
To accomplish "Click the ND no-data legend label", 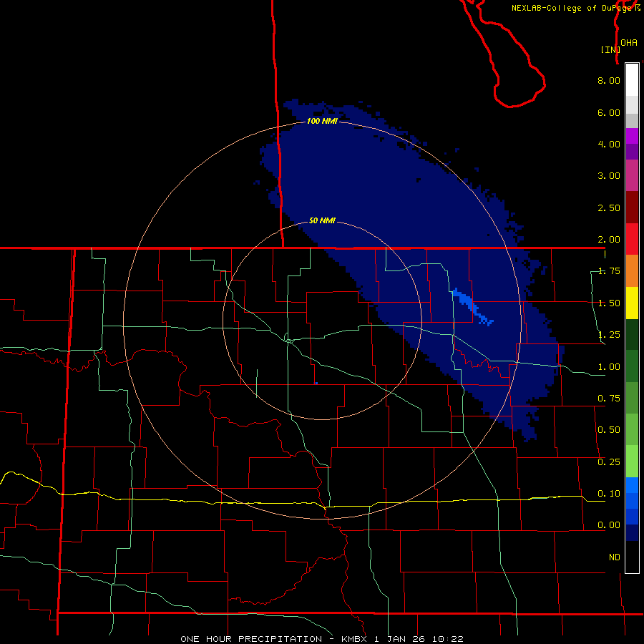I will [615, 557].
